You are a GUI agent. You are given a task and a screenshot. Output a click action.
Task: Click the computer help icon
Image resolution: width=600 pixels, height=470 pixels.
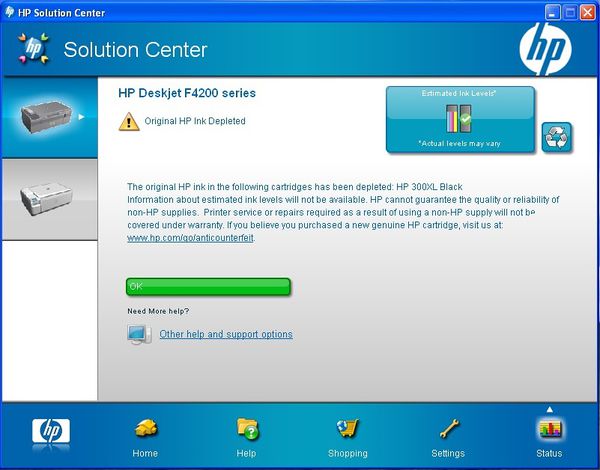click(139, 334)
